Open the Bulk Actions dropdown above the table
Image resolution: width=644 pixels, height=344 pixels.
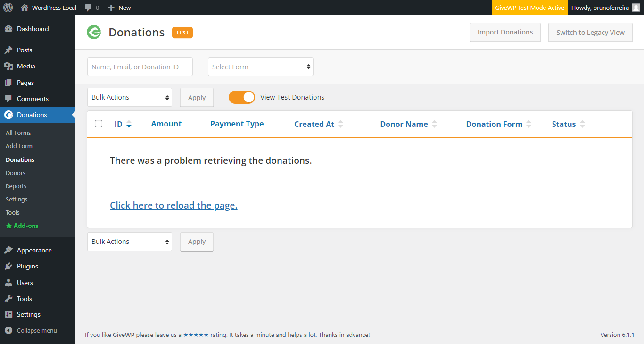(129, 97)
